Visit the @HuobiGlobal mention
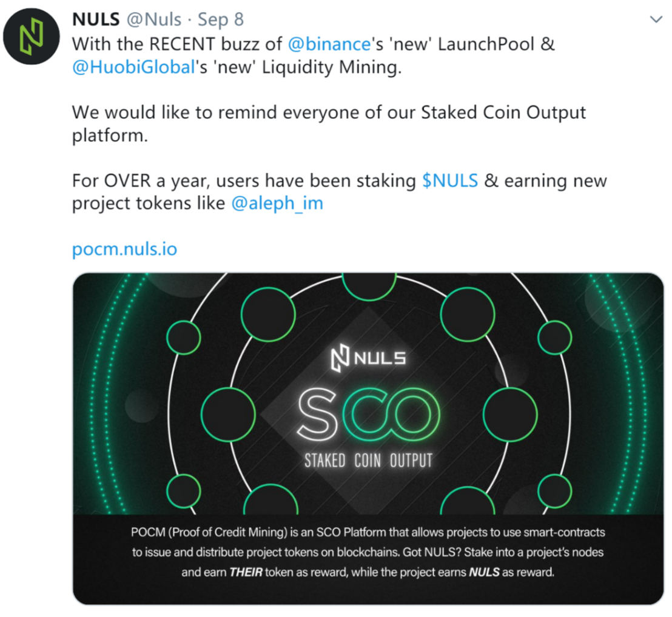 point(133,67)
